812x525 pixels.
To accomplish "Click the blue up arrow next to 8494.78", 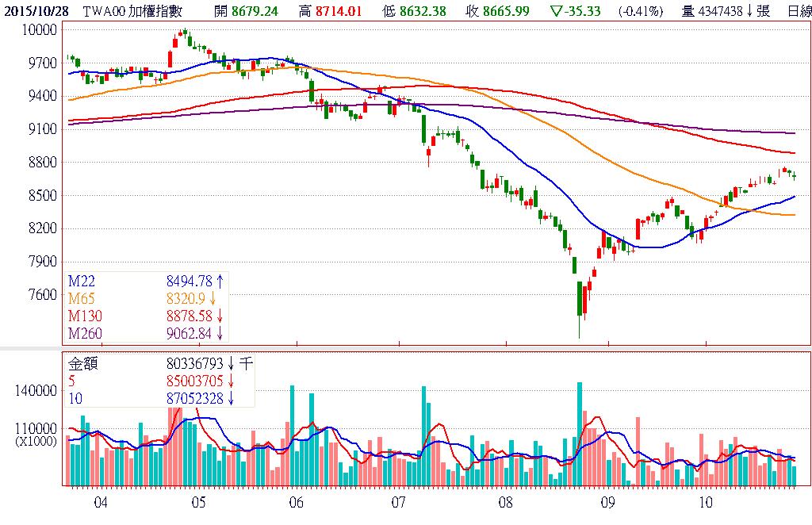I will coord(220,280).
